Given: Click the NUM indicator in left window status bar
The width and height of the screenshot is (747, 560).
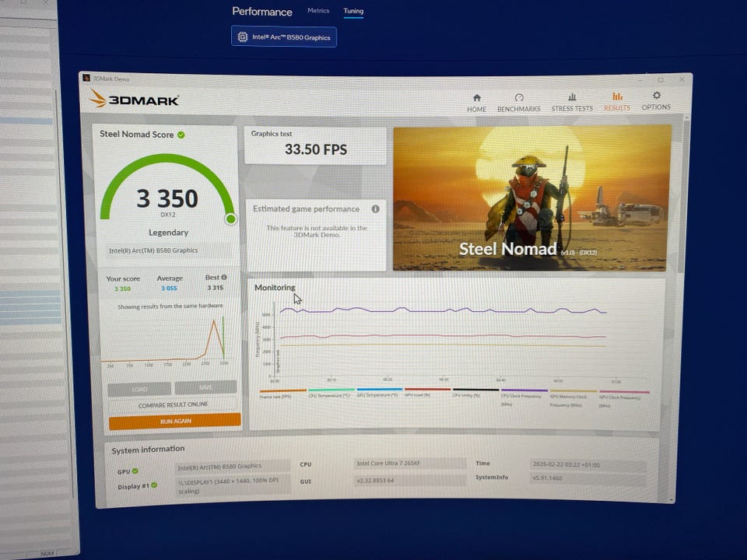Looking at the screenshot, I should 47,553.
